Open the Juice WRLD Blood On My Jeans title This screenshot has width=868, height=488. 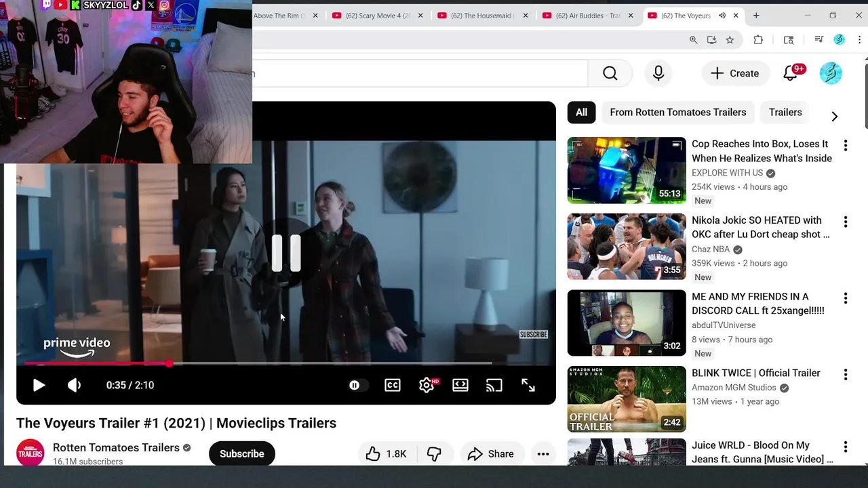pyautogui.click(x=762, y=452)
